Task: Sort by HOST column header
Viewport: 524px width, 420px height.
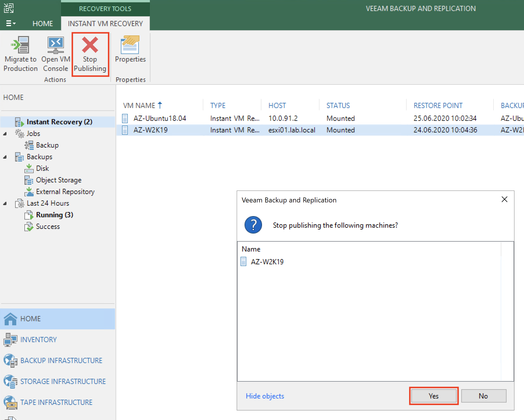Action: pos(277,105)
